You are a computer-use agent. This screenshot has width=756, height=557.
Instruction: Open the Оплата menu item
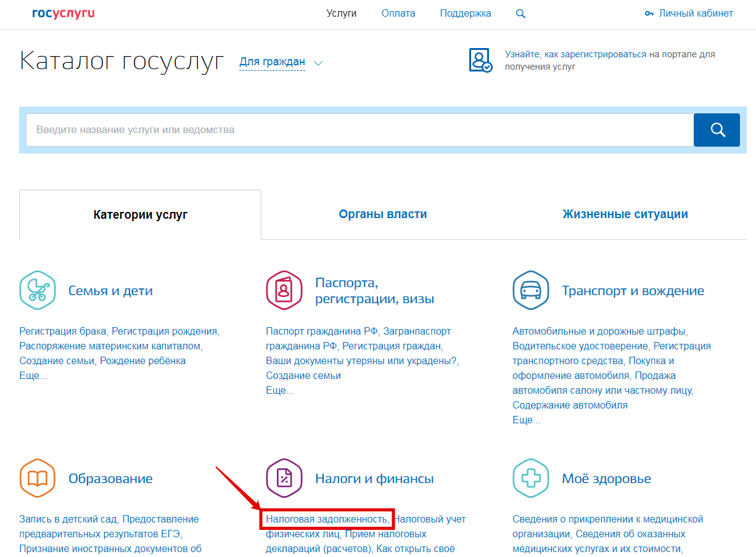pyautogui.click(x=398, y=14)
